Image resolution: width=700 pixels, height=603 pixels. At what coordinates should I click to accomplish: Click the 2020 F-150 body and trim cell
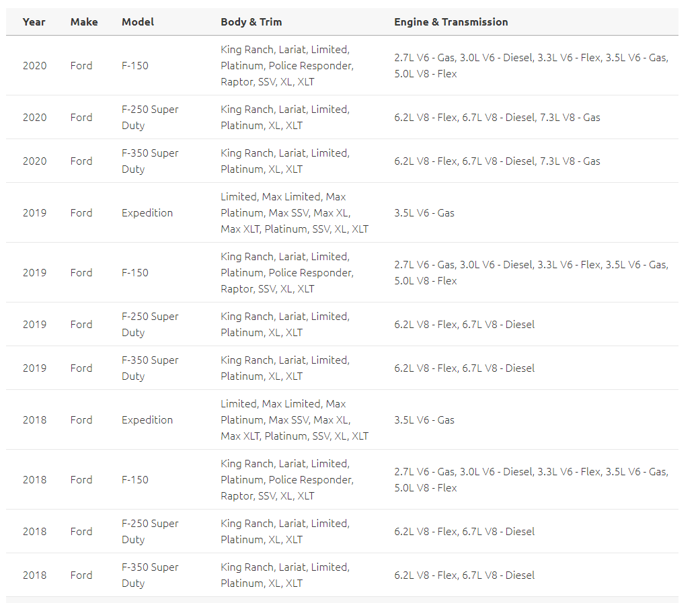click(287, 66)
